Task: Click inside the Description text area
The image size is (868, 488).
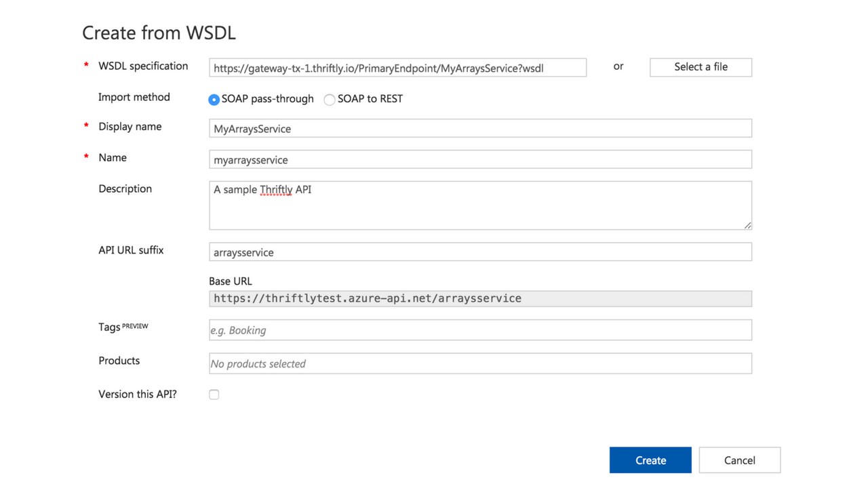Action: tap(480, 210)
